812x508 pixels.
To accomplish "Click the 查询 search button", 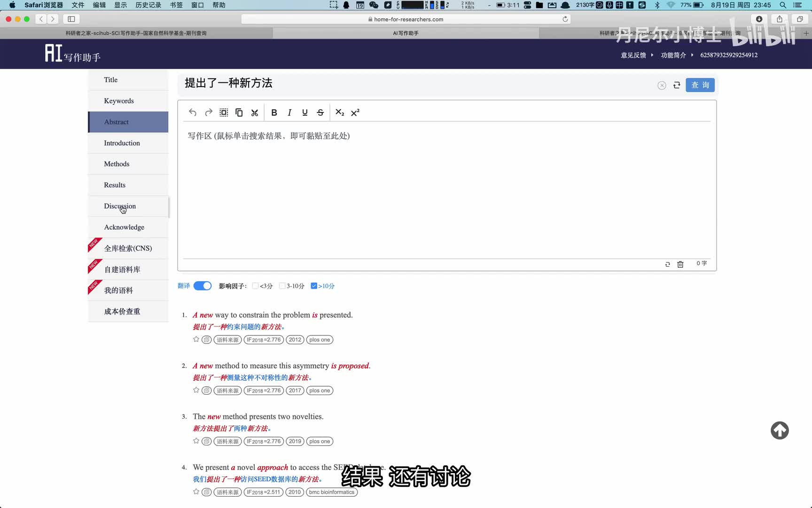I will [700, 85].
